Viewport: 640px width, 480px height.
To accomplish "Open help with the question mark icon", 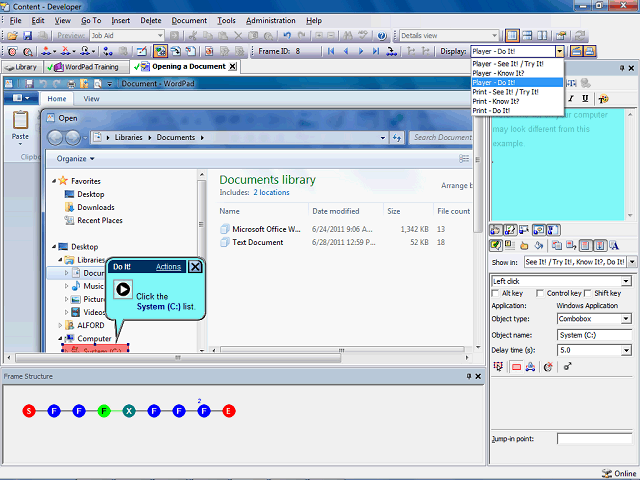I will point(382,36).
